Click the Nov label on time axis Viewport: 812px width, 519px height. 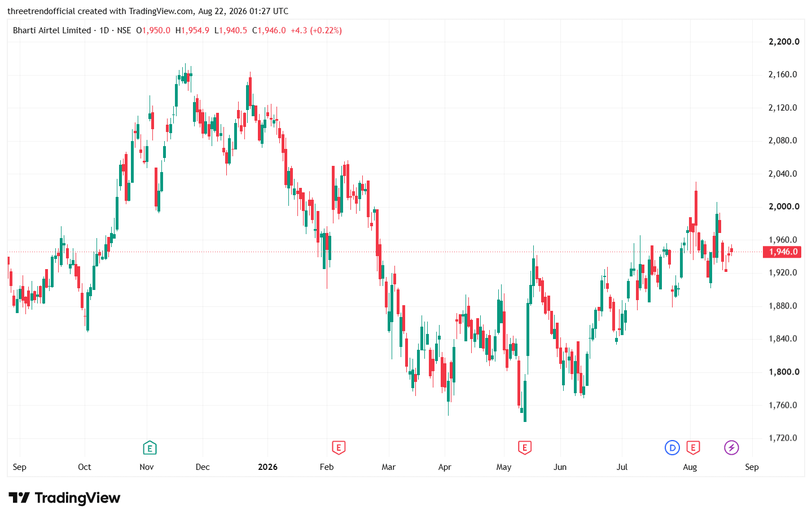pos(147,467)
